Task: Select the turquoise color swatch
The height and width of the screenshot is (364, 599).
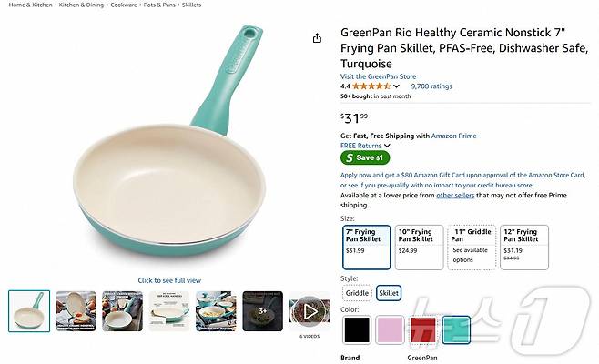Action: pyautogui.click(x=456, y=330)
